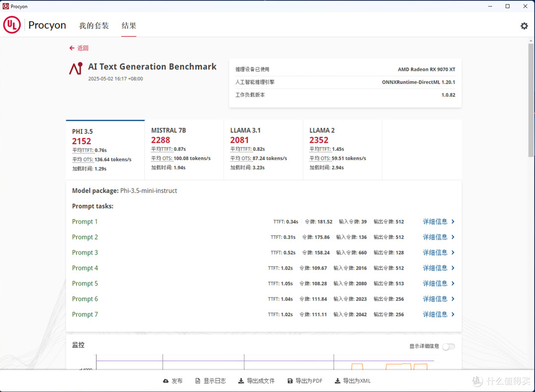535x392 pixels.
Task: Expand details chevron for Prompt 4
Action: coord(453,268)
